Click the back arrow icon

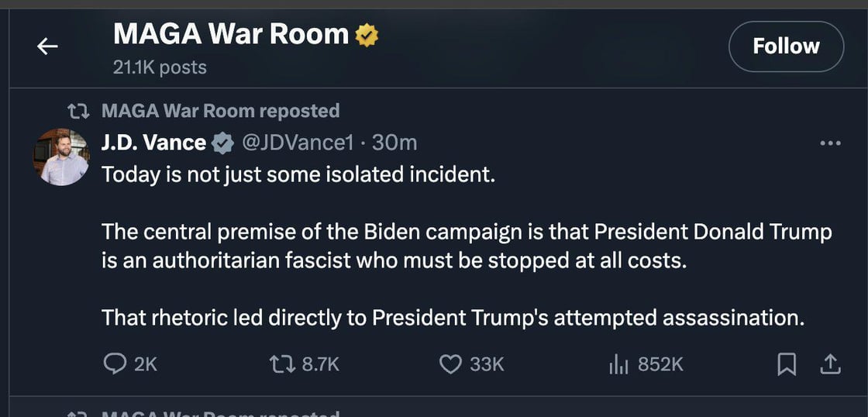click(48, 47)
